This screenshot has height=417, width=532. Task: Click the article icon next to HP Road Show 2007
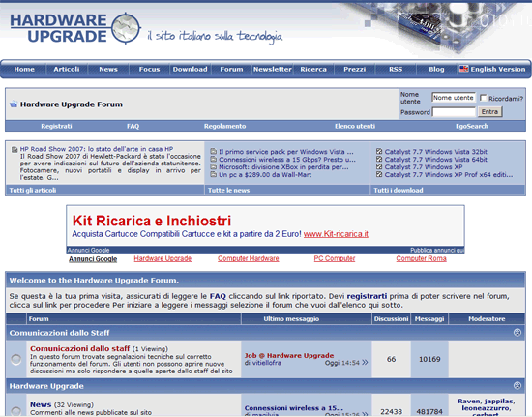[x=15, y=150]
